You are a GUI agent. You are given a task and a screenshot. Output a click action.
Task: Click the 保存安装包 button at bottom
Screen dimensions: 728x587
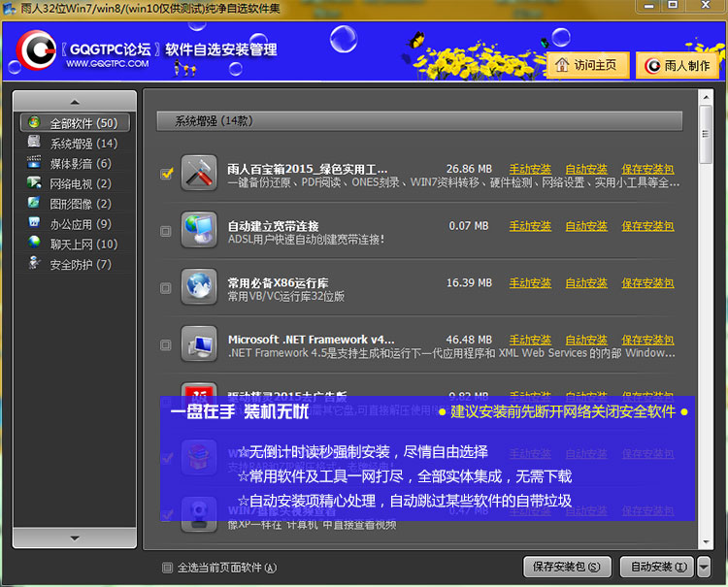(567, 567)
